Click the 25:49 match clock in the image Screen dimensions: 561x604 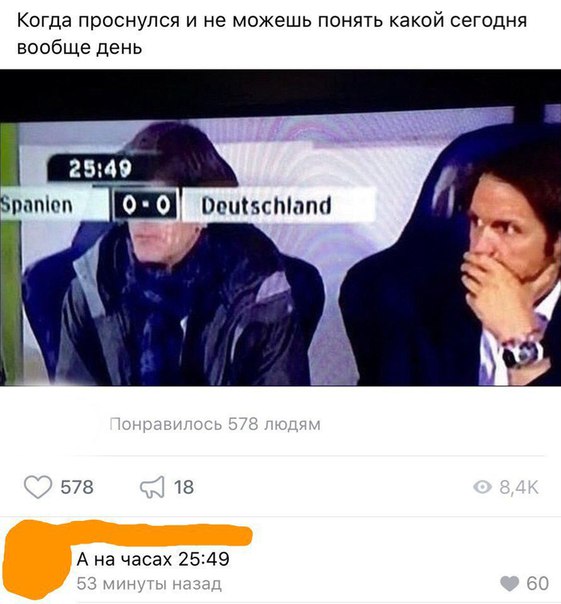click(101, 169)
